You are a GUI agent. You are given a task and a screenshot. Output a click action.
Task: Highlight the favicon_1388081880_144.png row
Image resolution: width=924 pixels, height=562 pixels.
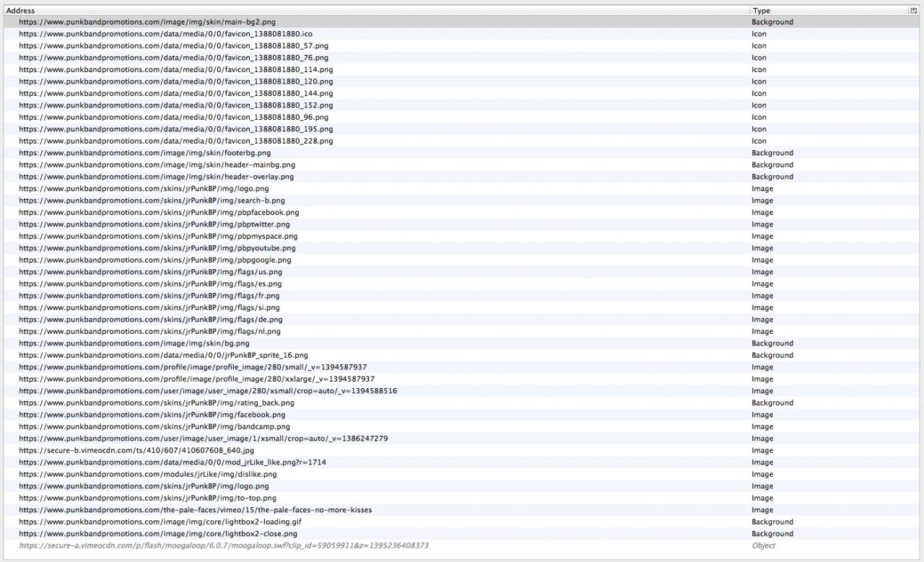(462, 94)
